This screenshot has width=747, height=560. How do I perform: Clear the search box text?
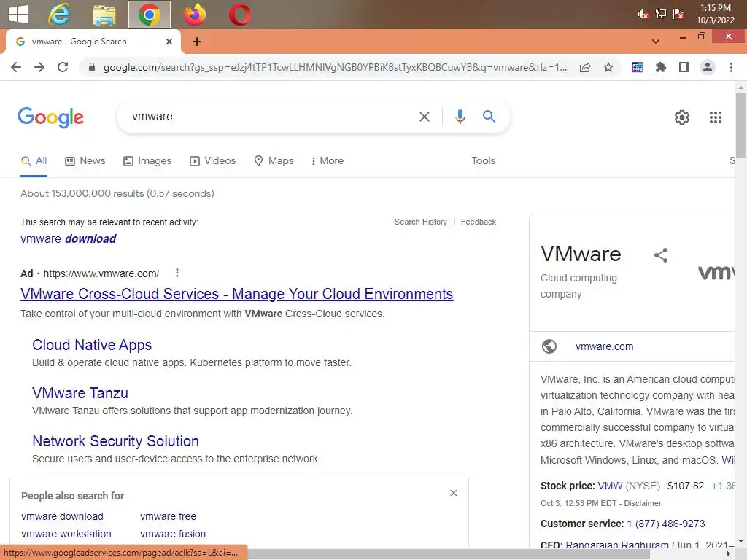[425, 117]
